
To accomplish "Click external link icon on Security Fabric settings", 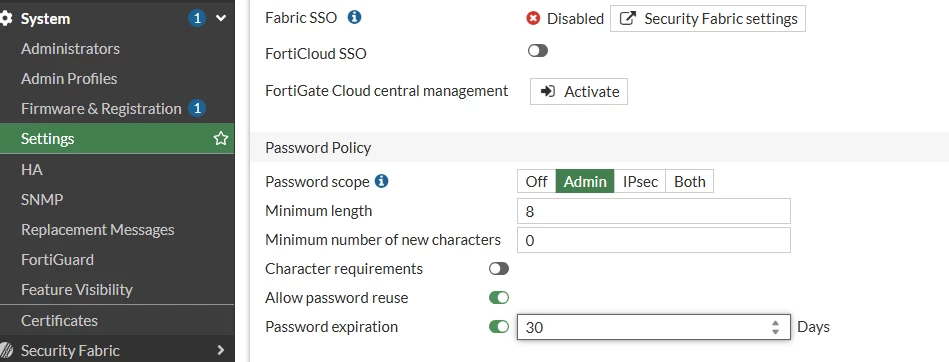I will coord(628,19).
